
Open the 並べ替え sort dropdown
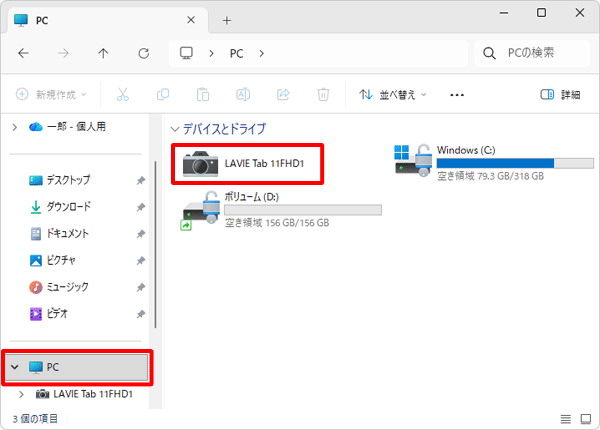(x=393, y=94)
